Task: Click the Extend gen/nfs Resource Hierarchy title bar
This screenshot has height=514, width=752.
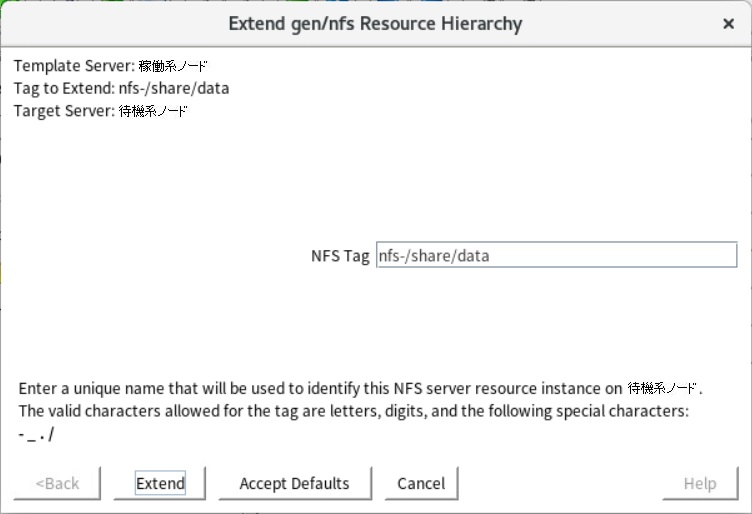Action: tap(376, 23)
